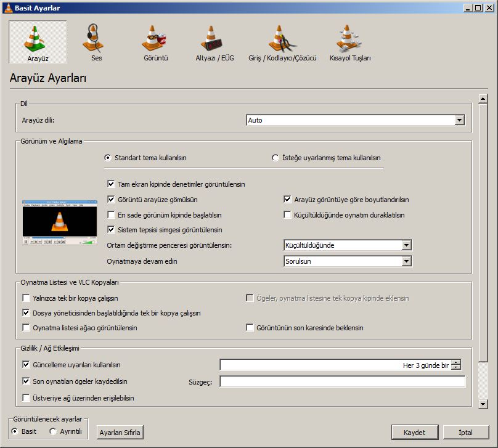Click Oynatma Listesi ve VLC Kopyaları label
498x448 pixels.
70,282
